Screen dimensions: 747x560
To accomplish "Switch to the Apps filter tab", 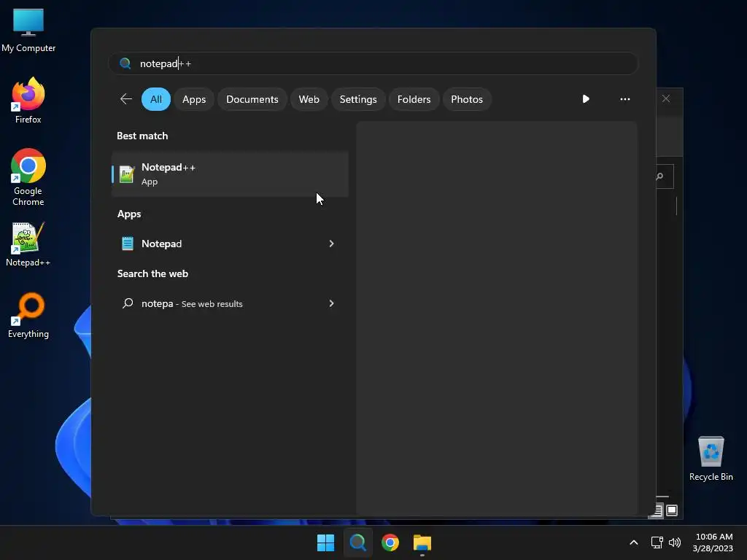I will click(x=194, y=99).
